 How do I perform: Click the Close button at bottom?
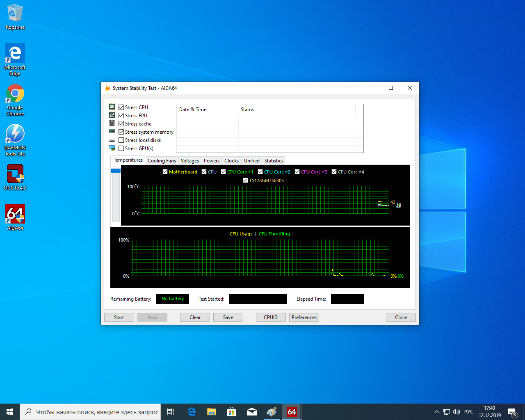coord(401,317)
